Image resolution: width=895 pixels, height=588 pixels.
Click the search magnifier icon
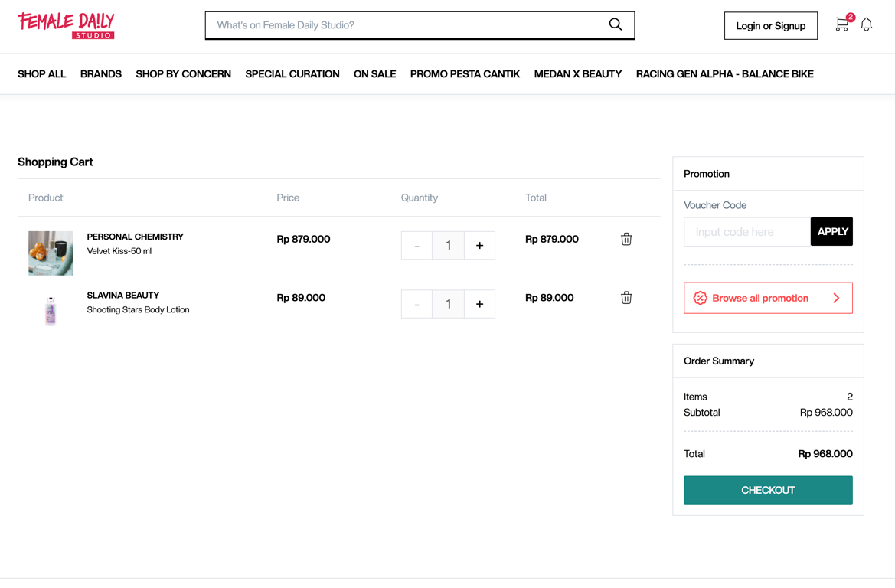615,24
